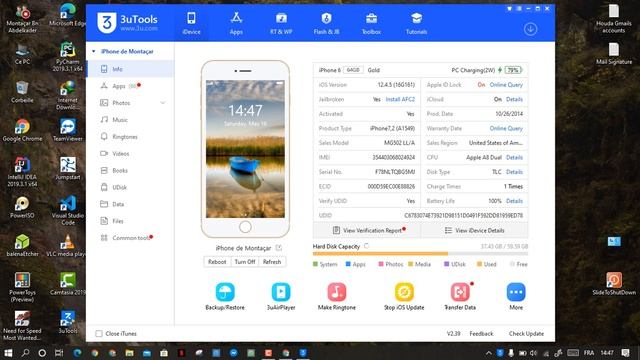Screen dimensions: 640x360
Task: Open Ringtones in the sidebar
Action: point(125,137)
